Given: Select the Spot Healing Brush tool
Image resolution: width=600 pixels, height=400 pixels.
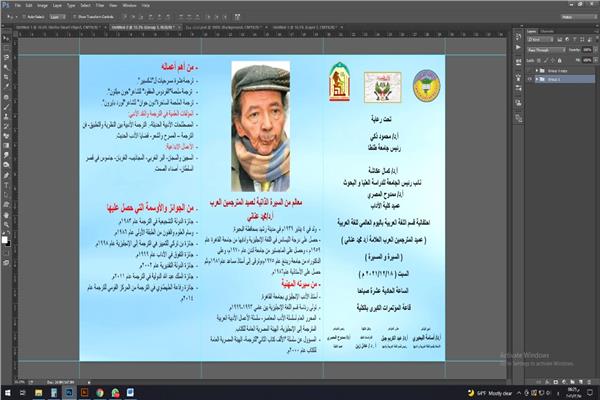Looking at the screenshot, I should pos(6,97).
